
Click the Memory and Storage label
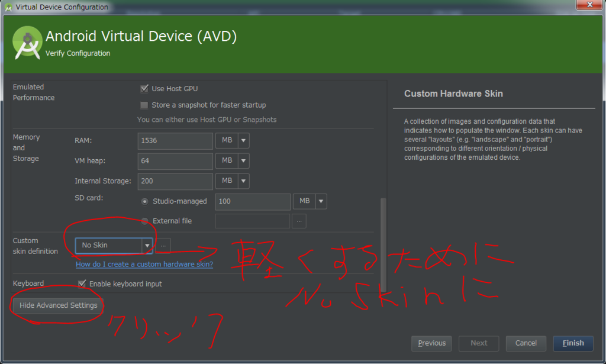26,148
